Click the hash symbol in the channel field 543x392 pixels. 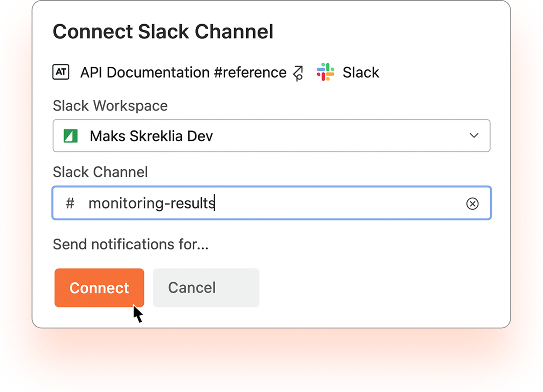coord(70,203)
